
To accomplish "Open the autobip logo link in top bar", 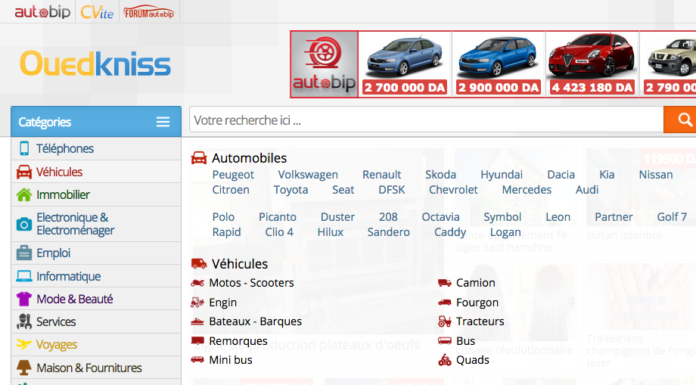I will pos(43,12).
